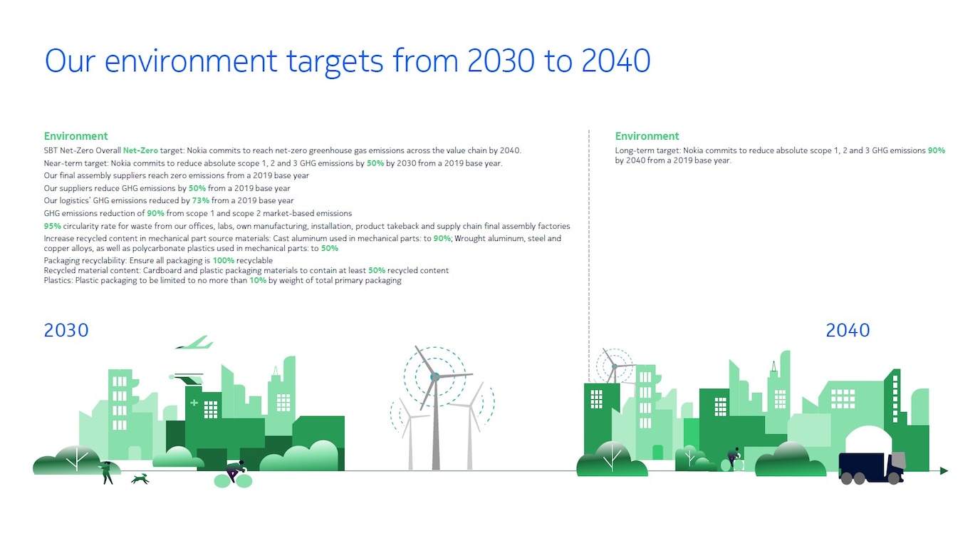Screen dimensions: 980x551
Task: Click the 95% circularity rate text
Action: [52, 226]
